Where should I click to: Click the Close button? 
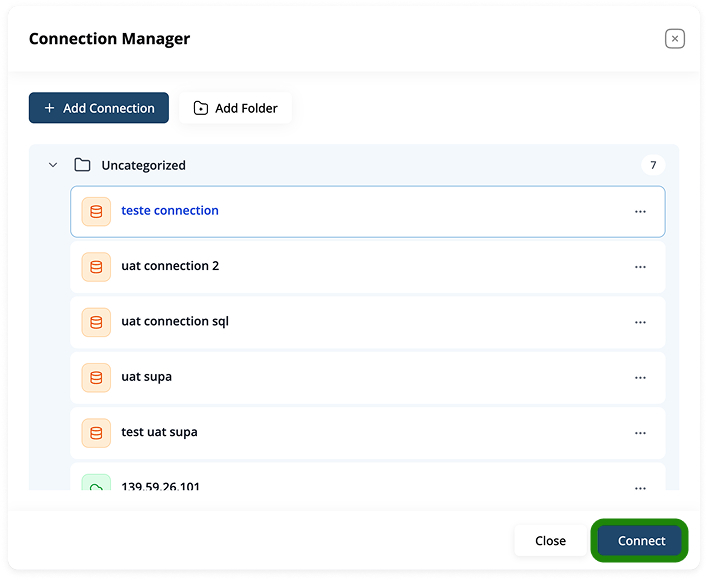coord(550,540)
